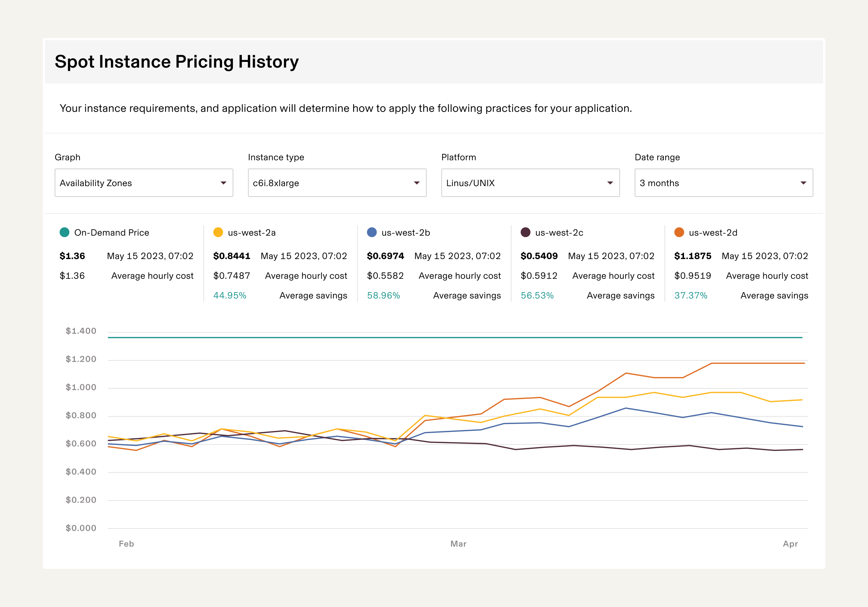Toggle the On-Demand Price legend label

(112, 233)
